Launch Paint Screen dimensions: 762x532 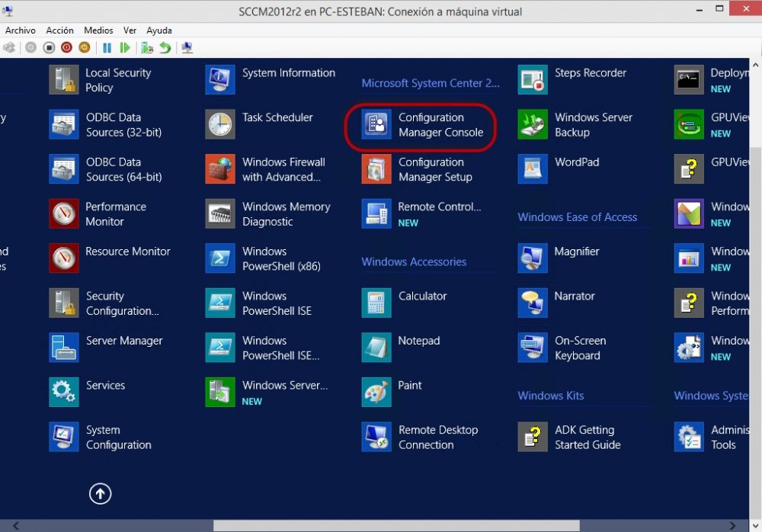(x=392, y=393)
